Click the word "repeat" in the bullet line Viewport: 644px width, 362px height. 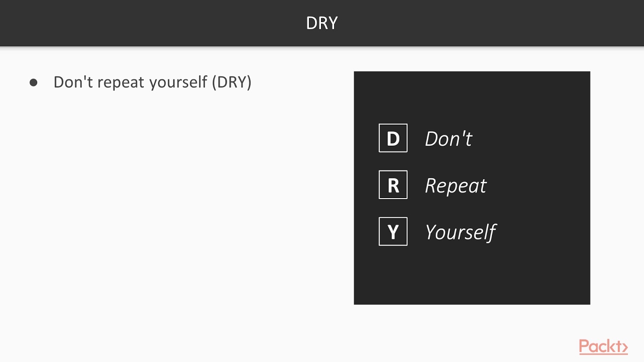pyautogui.click(x=116, y=82)
